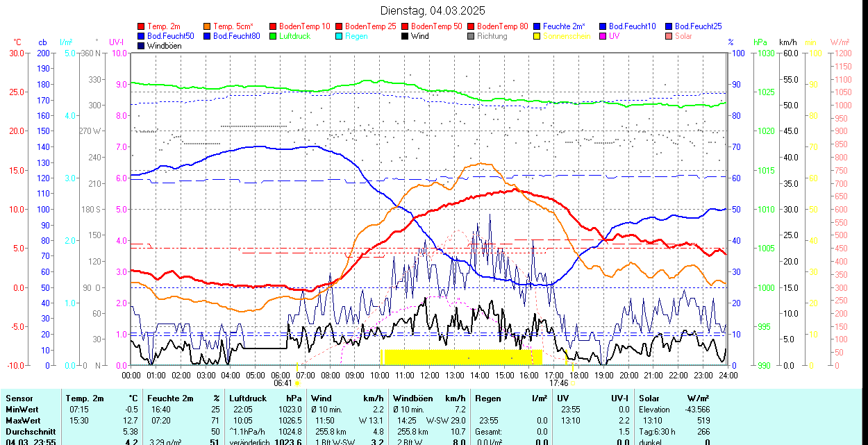Click the blue Feuchte 2m* legend swatch
Viewport: 868px width, 445px height.
537,26
